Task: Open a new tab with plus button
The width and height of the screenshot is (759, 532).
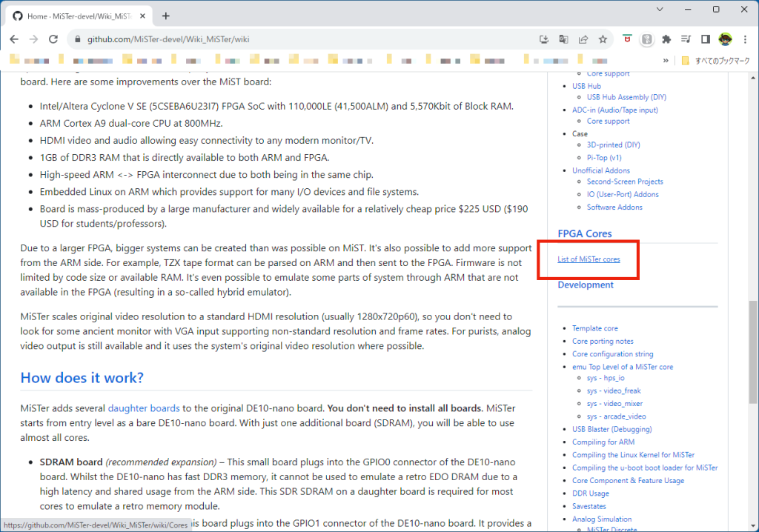Action: tap(166, 16)
